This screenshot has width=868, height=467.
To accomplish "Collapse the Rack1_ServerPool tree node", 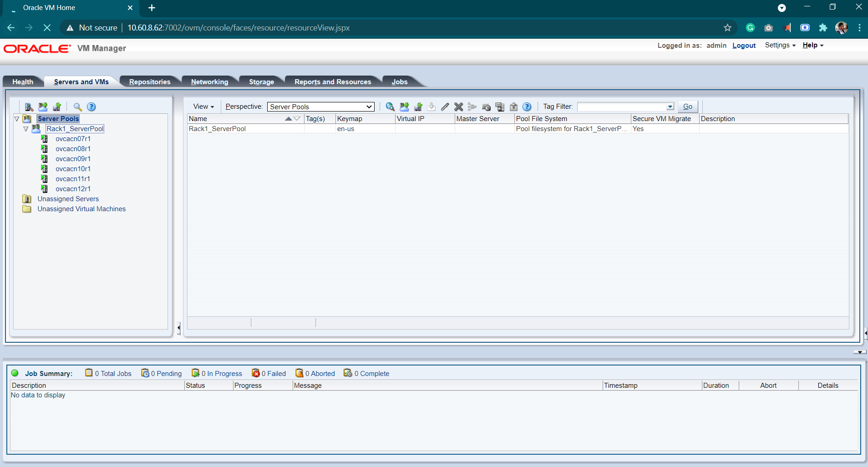I will click(26, 129).
